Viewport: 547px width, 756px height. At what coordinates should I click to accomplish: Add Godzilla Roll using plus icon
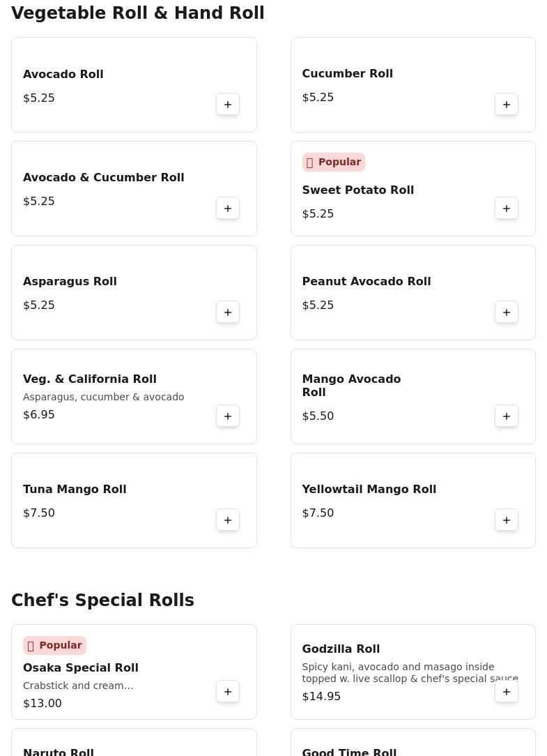tap(506, 691)
